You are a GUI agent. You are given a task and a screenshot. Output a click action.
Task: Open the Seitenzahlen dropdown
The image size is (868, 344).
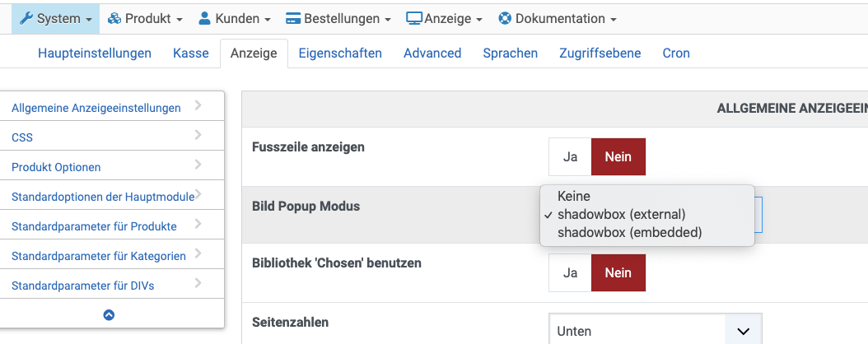click(656, 331)
